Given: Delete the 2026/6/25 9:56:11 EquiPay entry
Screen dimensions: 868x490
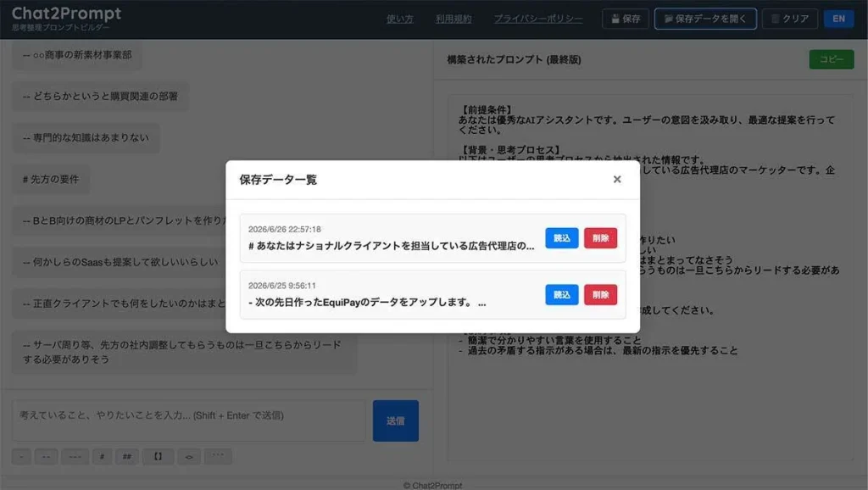Looking at the screenshot, I should coord(600,294).
